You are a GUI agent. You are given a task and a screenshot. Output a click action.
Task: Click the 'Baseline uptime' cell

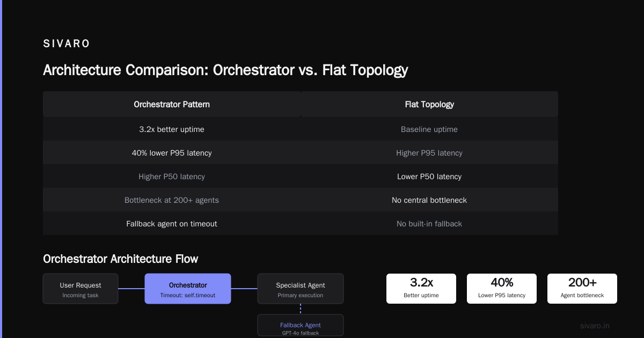point(429,129)
